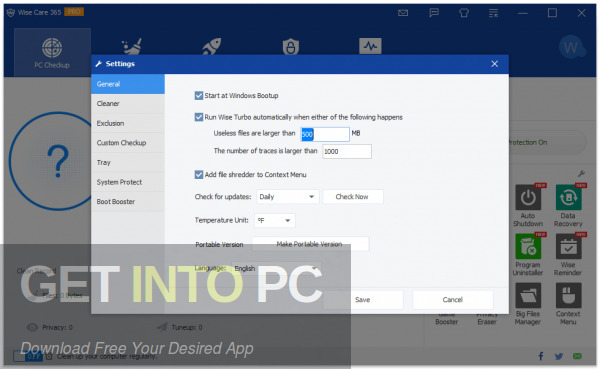Click the Check Now button

(352, 197)
